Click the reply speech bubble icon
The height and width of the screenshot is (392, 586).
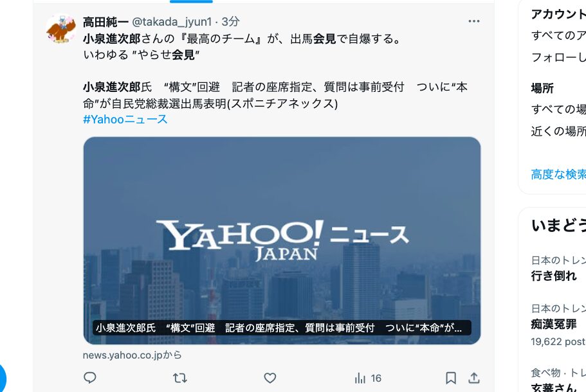89,378
